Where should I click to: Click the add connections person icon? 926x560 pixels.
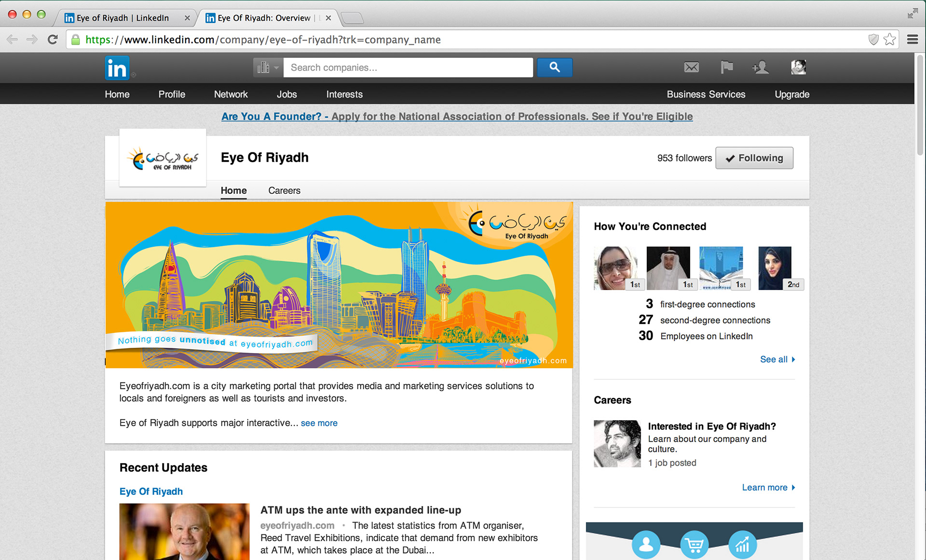(x=761, y=68)
